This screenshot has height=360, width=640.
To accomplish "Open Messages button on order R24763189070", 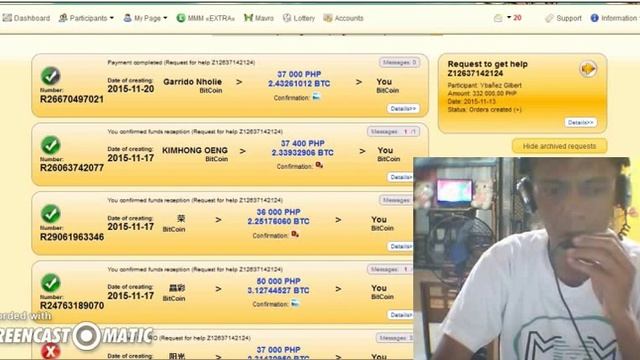I will (390, 269).
